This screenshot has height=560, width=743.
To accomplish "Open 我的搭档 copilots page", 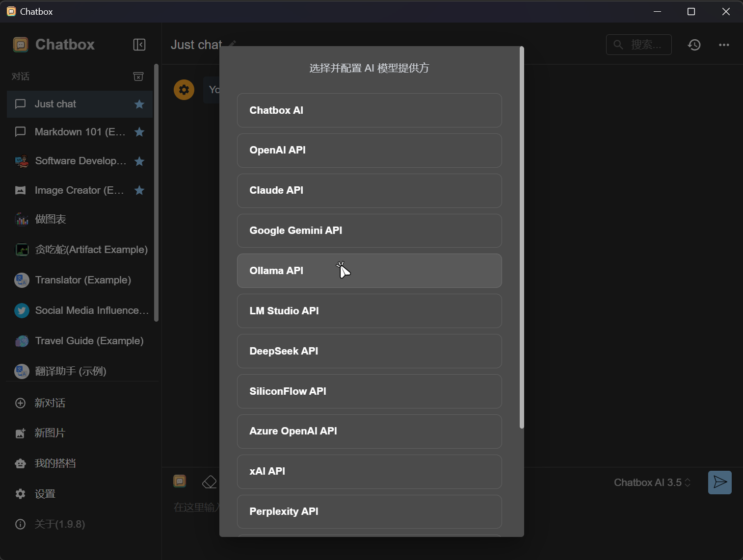I will point(80,463).
